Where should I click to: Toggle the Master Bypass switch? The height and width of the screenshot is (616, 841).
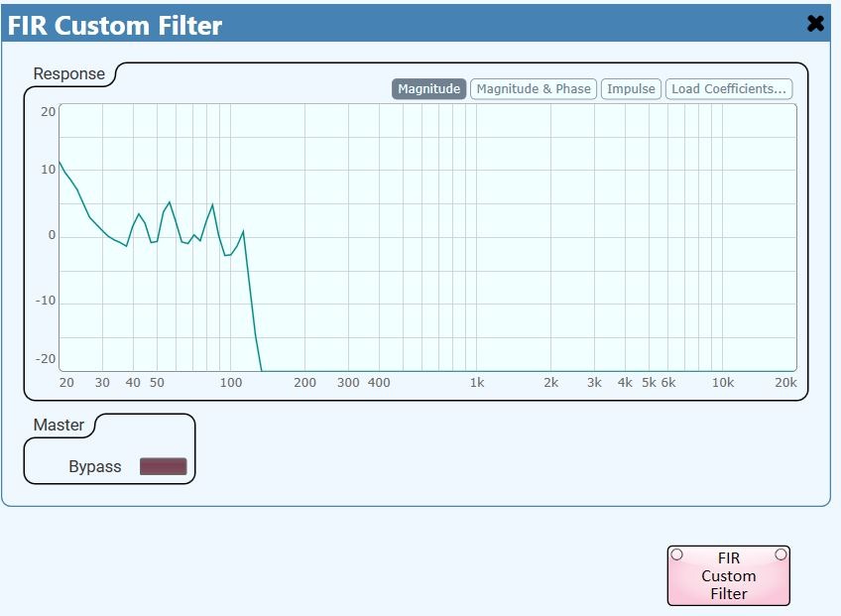[x=163, y=466]
